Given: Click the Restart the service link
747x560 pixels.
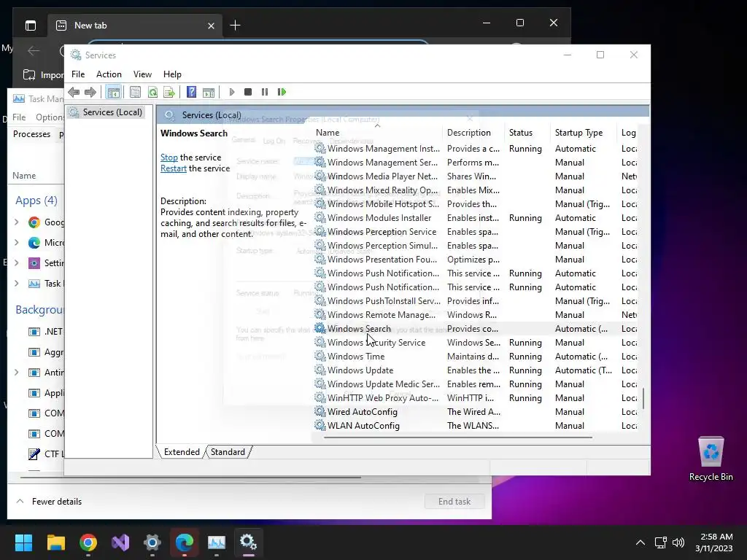Looking at the screenshot, I should pyautogui.click(x=174, y=168).
